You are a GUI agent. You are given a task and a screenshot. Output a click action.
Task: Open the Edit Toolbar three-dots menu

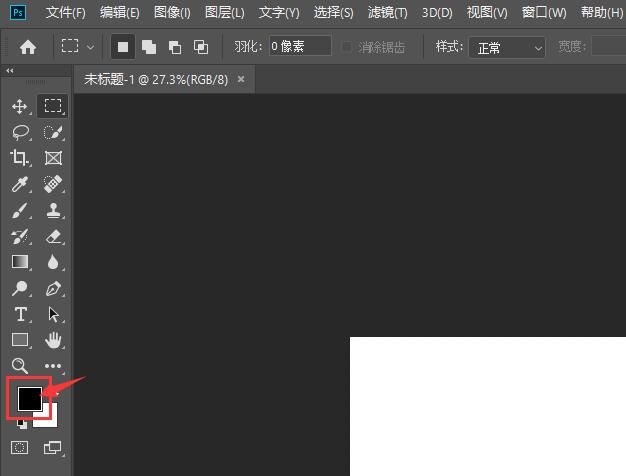53,366
